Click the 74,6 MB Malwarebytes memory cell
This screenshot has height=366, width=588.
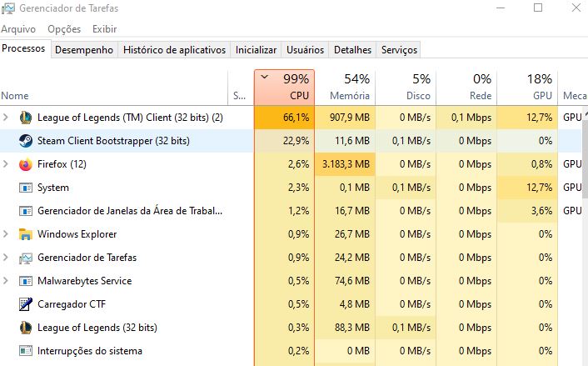pos(345,281)
